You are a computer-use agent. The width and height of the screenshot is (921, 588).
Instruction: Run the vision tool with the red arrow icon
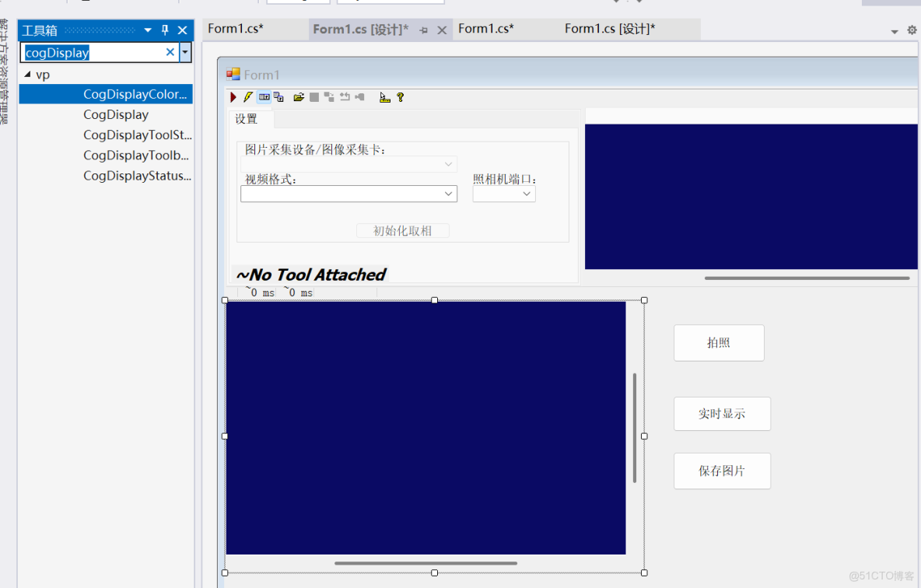click(233, 96)
